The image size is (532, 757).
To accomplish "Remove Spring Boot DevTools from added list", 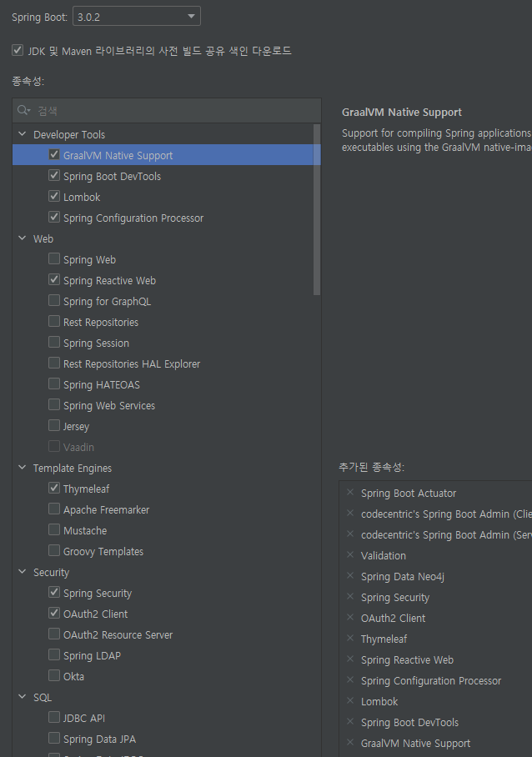I will [x=350, y=722].
